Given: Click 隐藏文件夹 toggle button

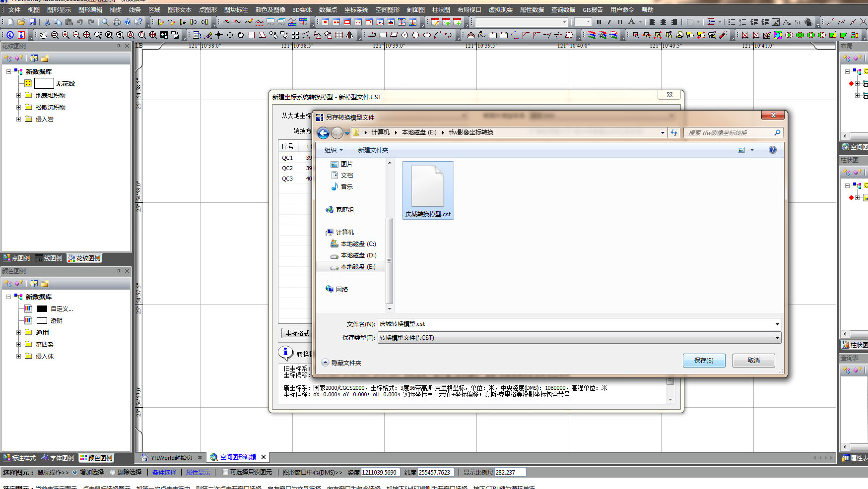Looking at the screenshot, I should (x=341, y=363).
